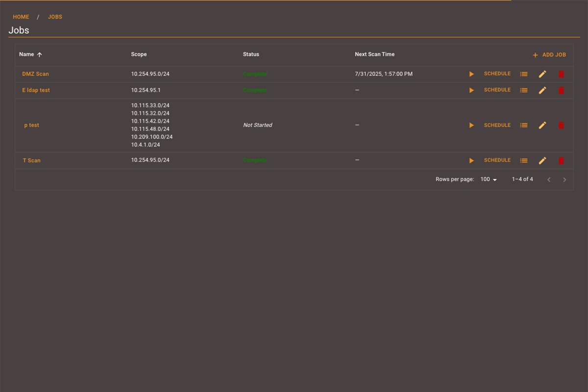View results list for E ldap test
Viewport: 588px width, 392px height.
point(524,90)
